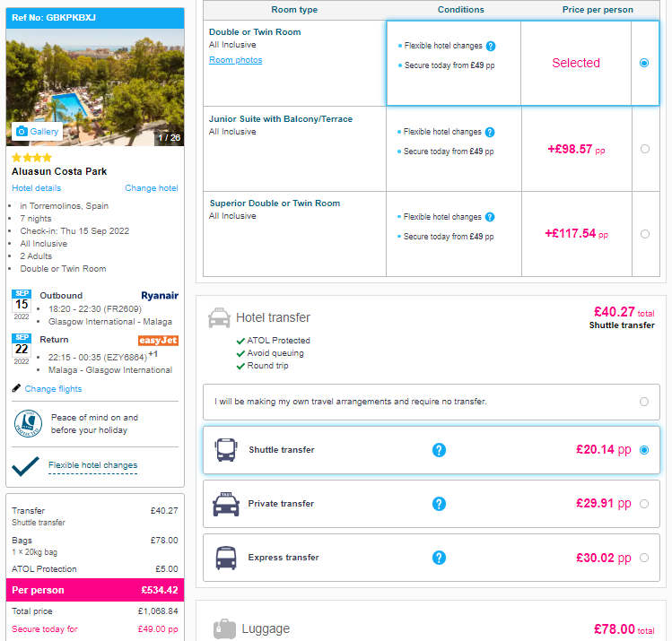
Task: Click the shuttle bus icon
Action: 226,450
